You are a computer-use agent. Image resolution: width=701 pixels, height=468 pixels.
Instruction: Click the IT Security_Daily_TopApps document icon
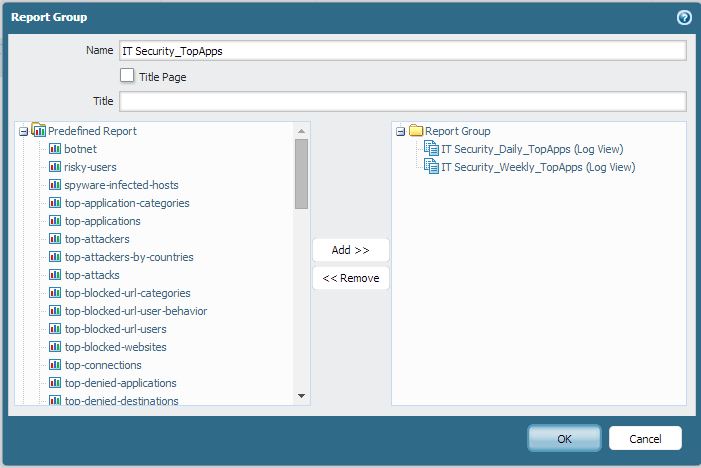(431, 148)
